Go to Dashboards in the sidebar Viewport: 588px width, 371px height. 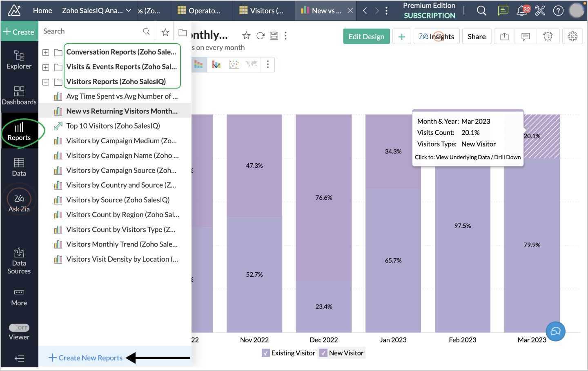coord(19,96)
